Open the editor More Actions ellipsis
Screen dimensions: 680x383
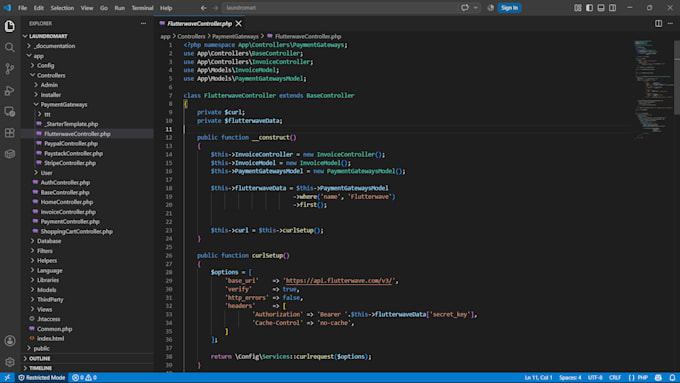[670, 23]
